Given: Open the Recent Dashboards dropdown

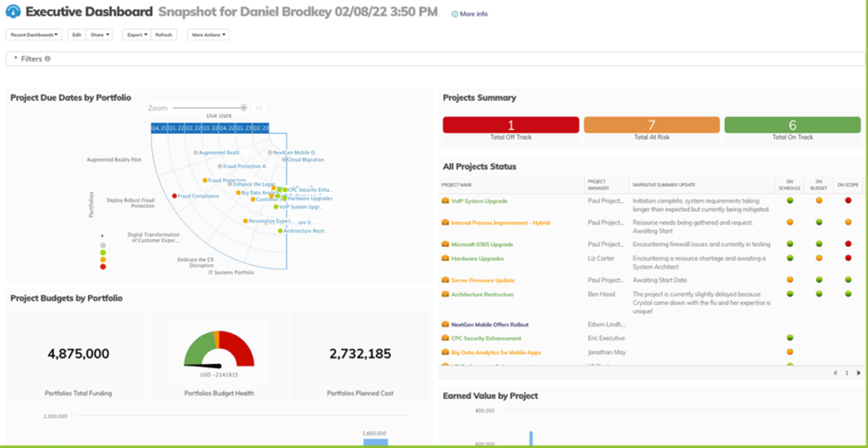Looking at the screenshot, I should [35, 35].
